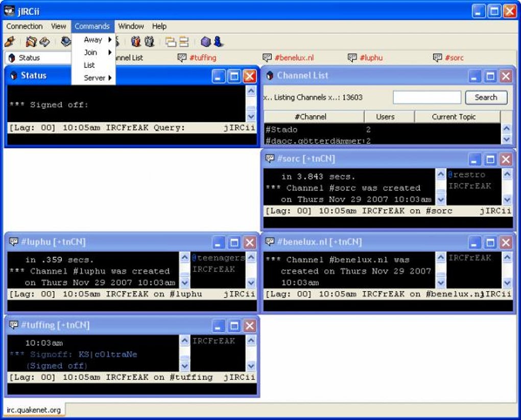521x420 pixels.
Task: Click the cascade windows toolbar icon
Action: tap(171, 42)
